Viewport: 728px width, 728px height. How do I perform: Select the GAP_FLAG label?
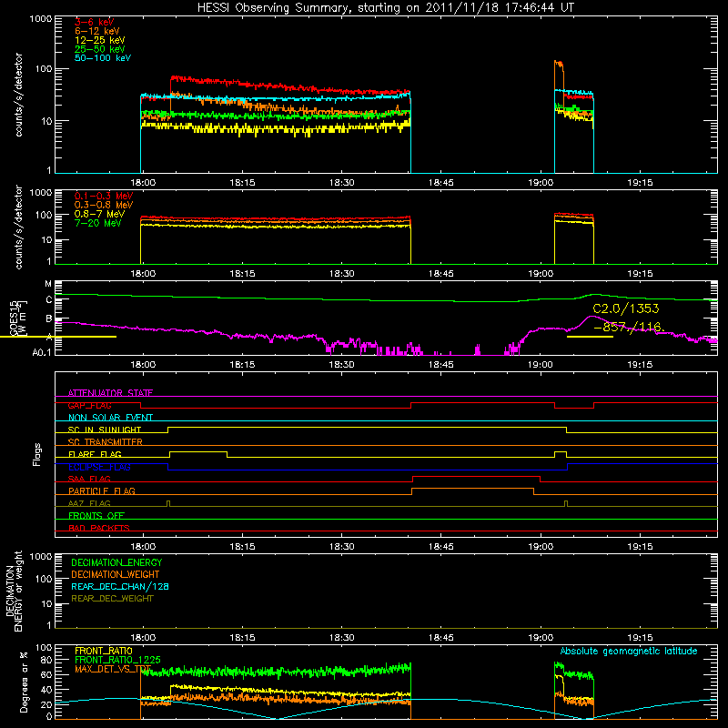pyautogui.click(x=89, y=405)
